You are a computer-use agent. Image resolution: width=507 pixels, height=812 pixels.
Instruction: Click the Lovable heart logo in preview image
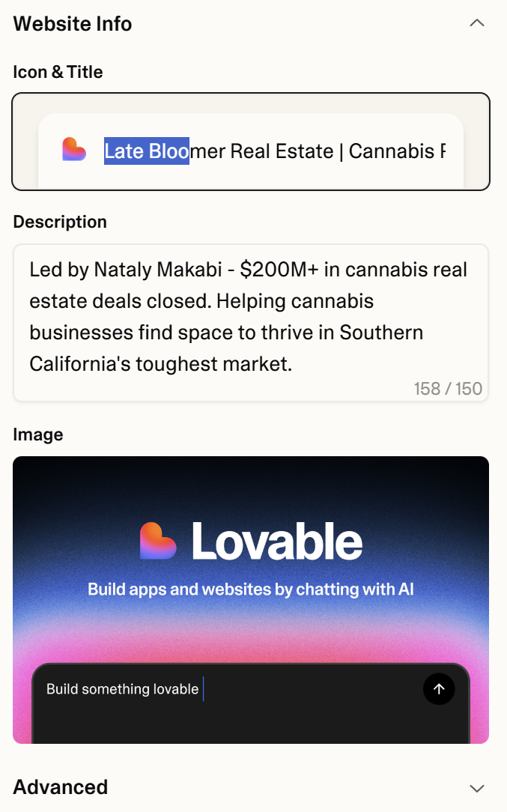coord(158,541)
